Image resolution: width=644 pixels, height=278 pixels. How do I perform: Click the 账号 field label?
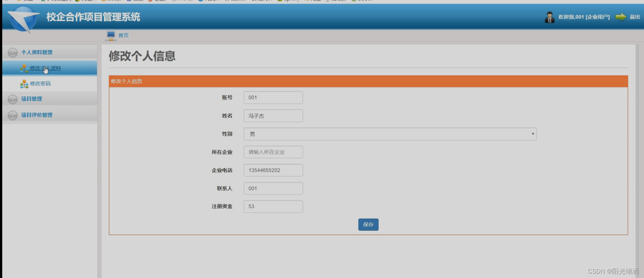[227, 98]
